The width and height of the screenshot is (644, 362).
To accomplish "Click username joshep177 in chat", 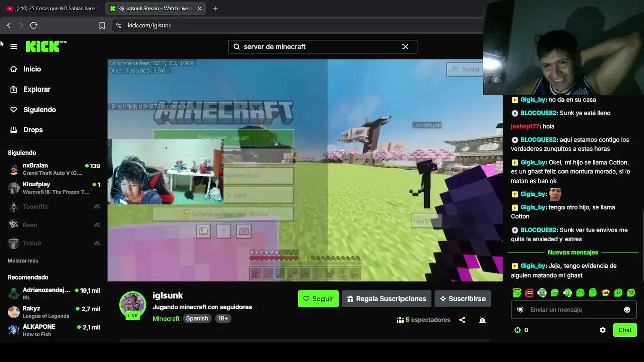I will (525, 126).
